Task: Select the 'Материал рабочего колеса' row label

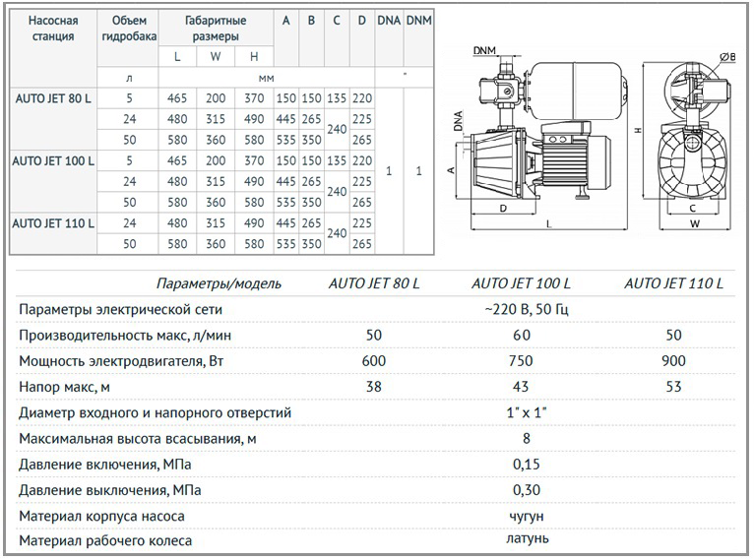Action: pos(105,541)
